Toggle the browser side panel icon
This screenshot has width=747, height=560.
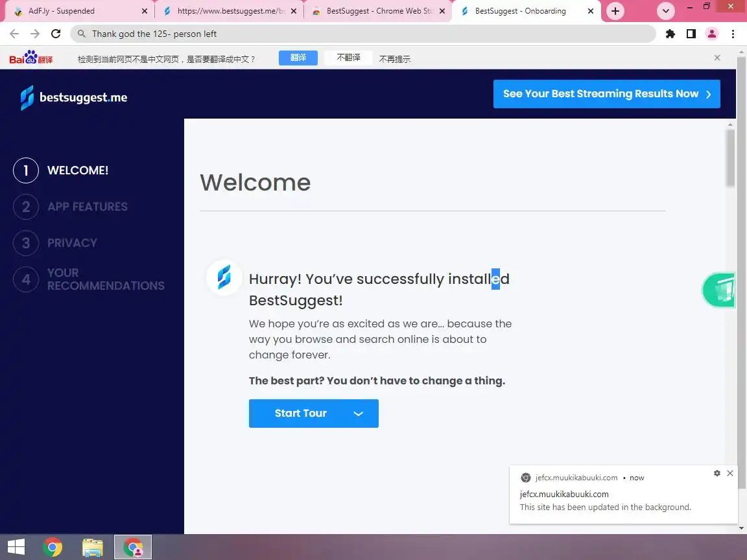point(691,34)
